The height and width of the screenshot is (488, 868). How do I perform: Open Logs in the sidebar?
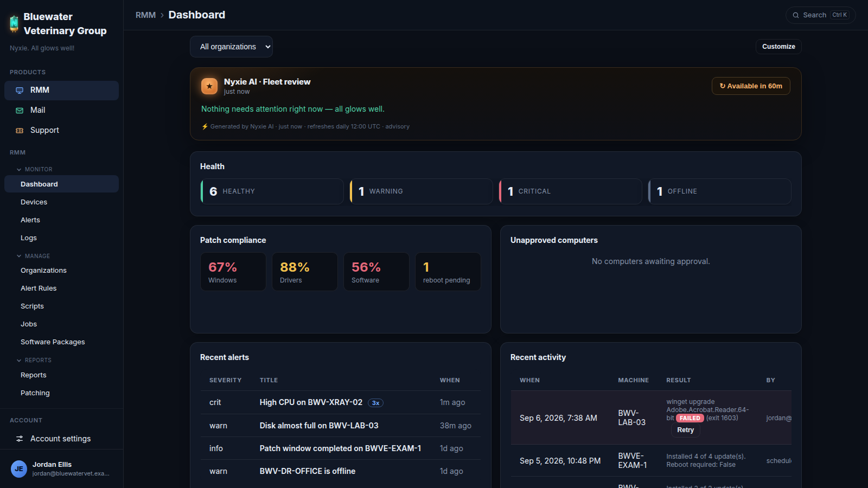(x=61, y=237)
